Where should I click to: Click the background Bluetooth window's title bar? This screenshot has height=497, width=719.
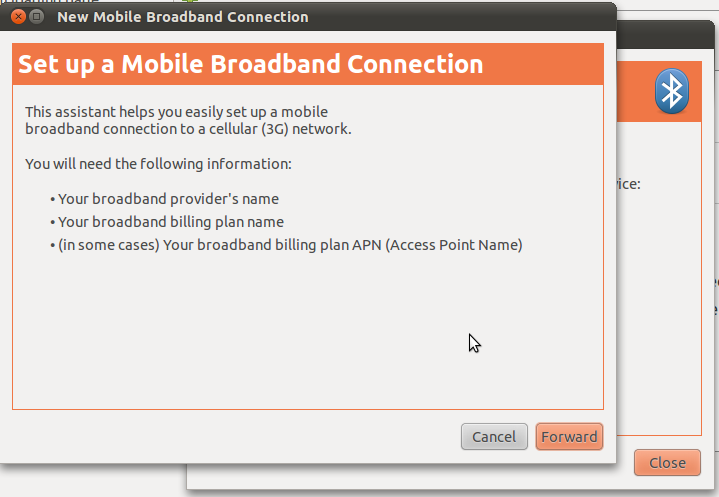pos(667,38)
